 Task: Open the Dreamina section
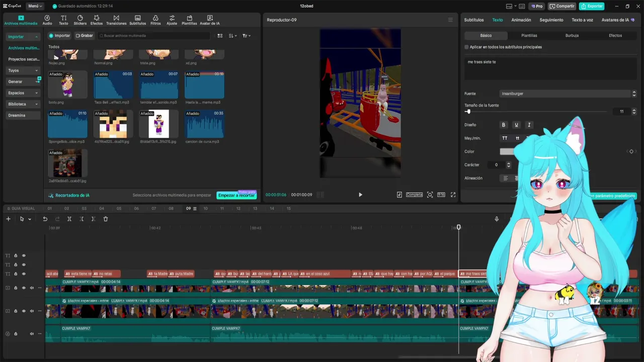pos(23,115)
